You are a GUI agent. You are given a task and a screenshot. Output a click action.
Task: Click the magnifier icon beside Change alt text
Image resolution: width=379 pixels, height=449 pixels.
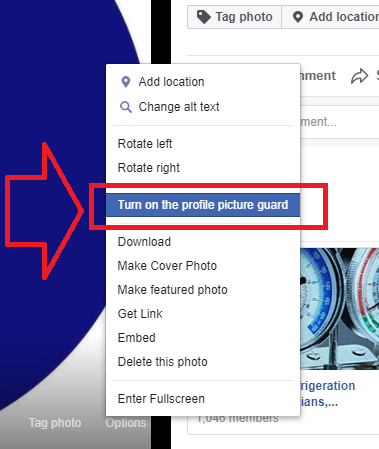click(126, 107)
